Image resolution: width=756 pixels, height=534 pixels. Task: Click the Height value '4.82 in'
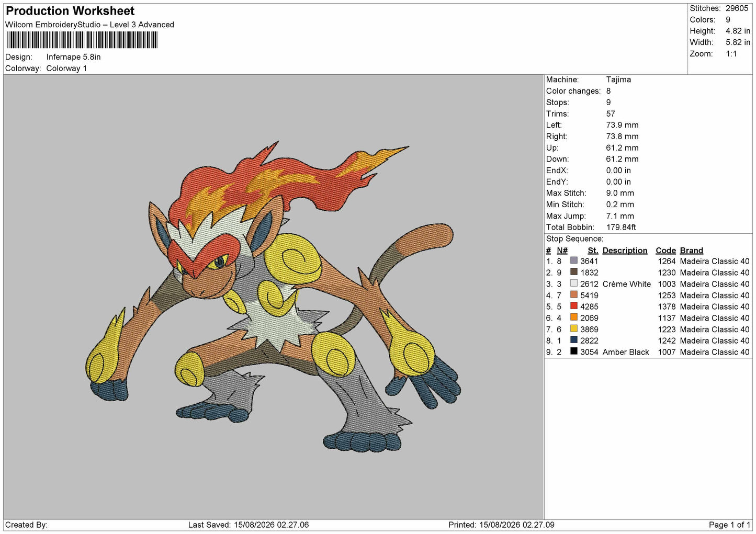click(738, 31)
